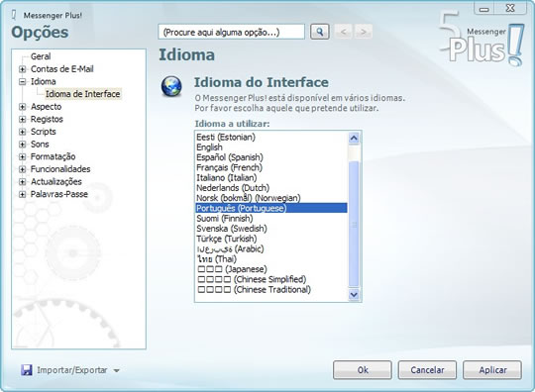Expand the Palavras-Passe tree node

(x=22, y=195)
